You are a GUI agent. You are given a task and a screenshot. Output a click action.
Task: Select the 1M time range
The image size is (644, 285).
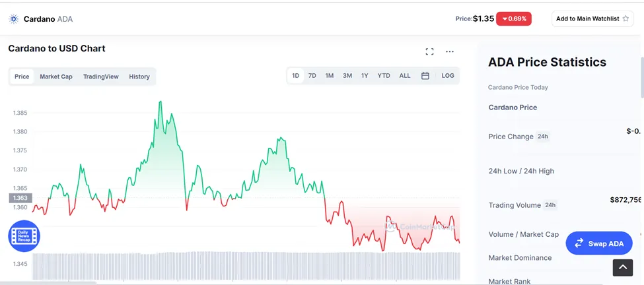330,76
